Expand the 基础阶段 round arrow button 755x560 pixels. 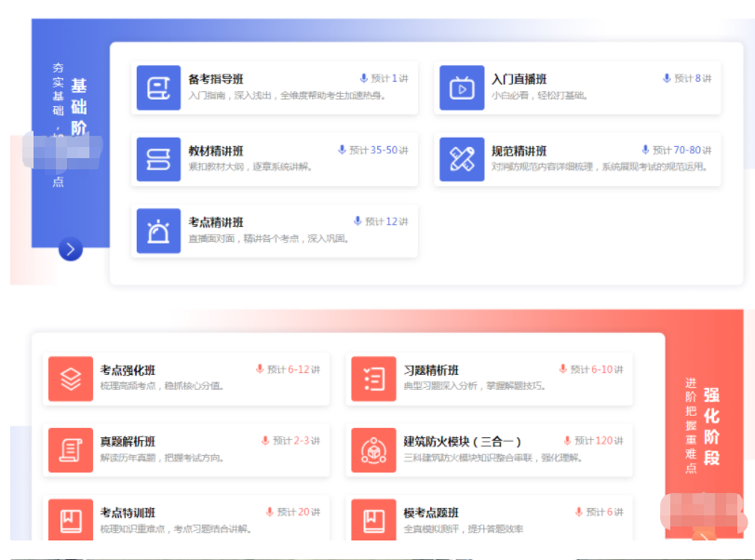click(71, 249)
